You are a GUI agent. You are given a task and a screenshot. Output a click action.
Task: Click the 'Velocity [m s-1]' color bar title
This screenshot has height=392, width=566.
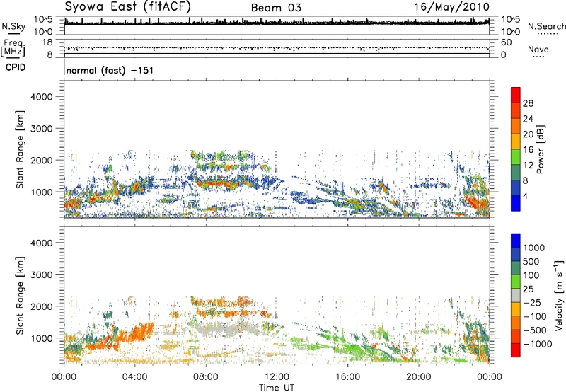click(559, 295)
